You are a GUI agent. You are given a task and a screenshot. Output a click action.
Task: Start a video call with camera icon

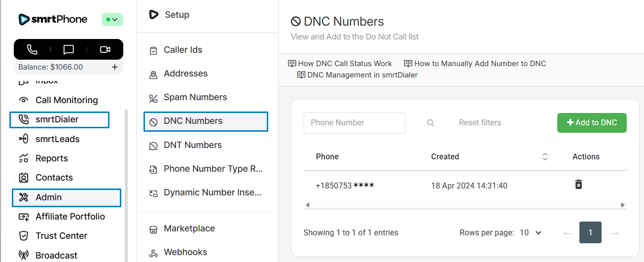[x=105, y=49]
